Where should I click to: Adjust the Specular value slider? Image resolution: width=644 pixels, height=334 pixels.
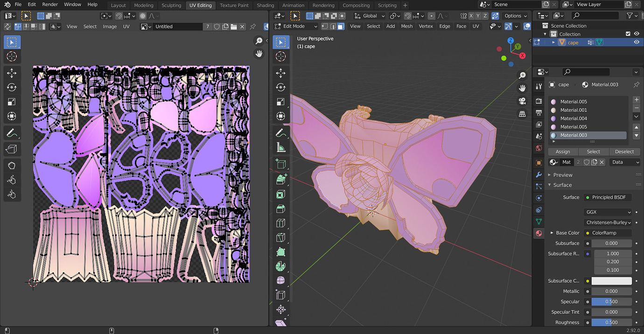click(x=612, y=301)
